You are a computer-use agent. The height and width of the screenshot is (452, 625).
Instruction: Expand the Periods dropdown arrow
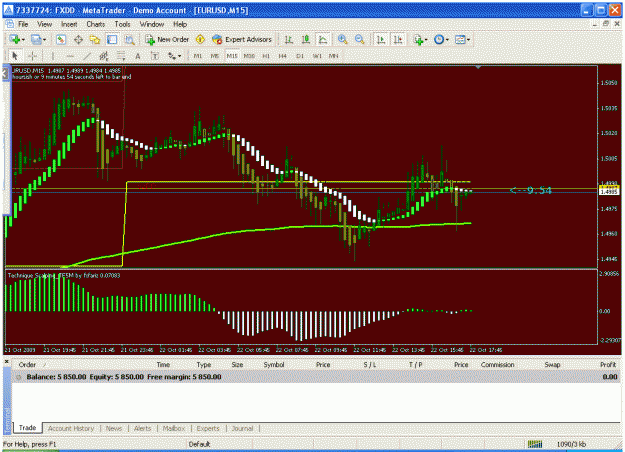point(447,40)
